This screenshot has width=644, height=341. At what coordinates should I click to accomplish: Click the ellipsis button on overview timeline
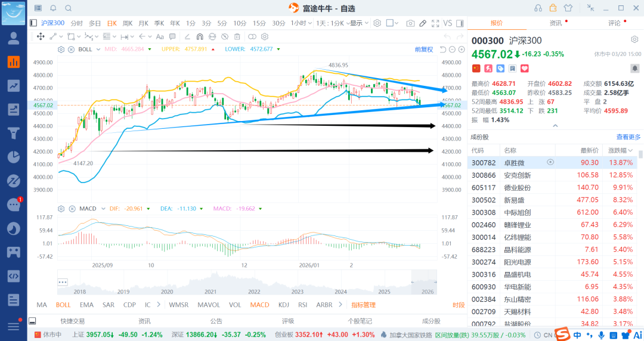[x=63, y=282]
